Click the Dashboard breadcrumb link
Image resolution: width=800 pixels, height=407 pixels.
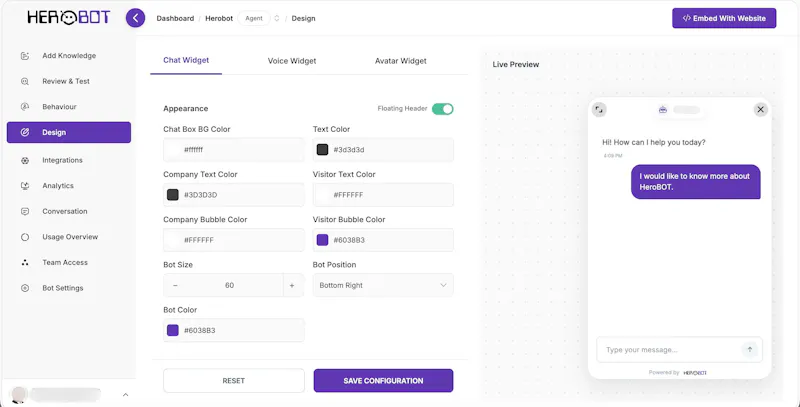(175, 18)
